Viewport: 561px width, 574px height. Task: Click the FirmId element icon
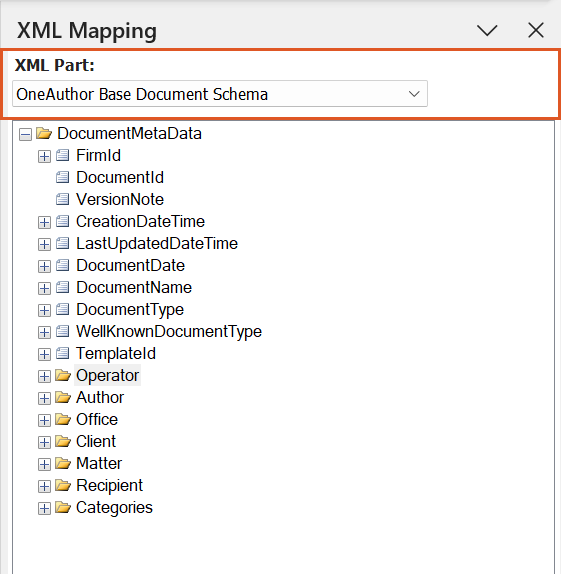coord(63,155)
